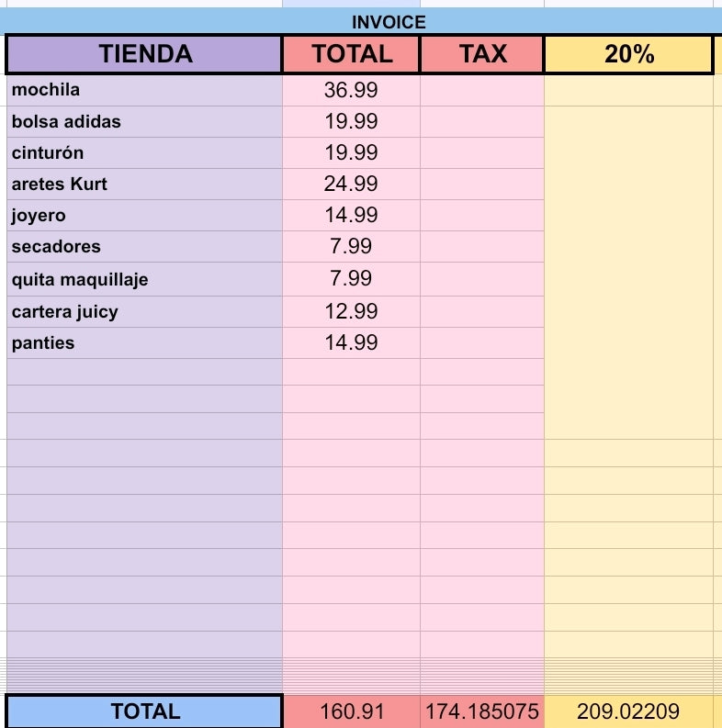Select the joyero price 14.99

[x=351, y=216]
